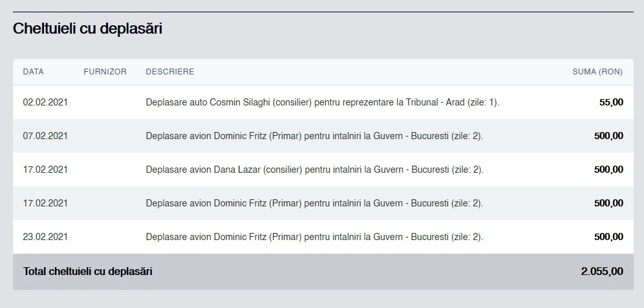Click the FURNIZOR column header
Image resolution: width=644 pixels, height=308 pixels.
(105, 72)
